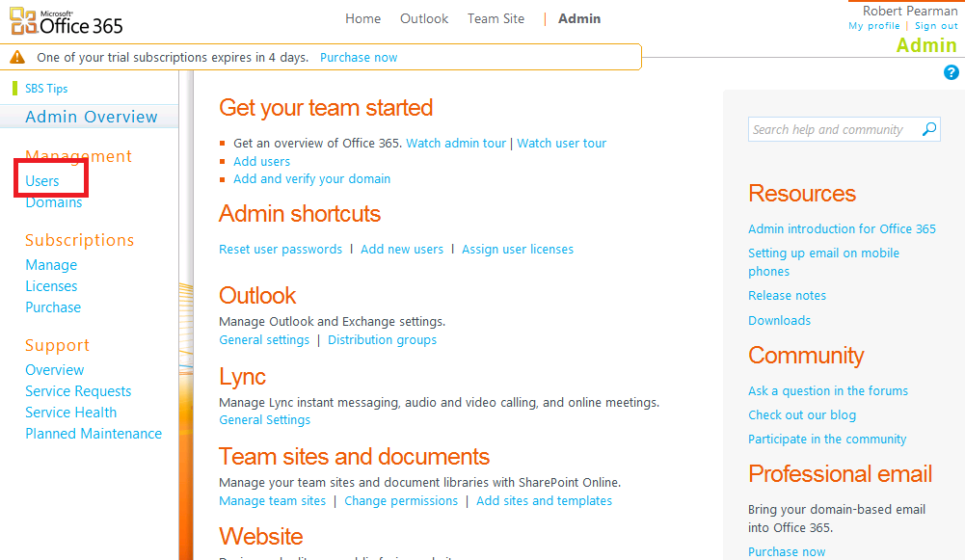The width and height of the screenshot is (965, 560).
Task: Open the Watch admin tour link
Action: 456,143
